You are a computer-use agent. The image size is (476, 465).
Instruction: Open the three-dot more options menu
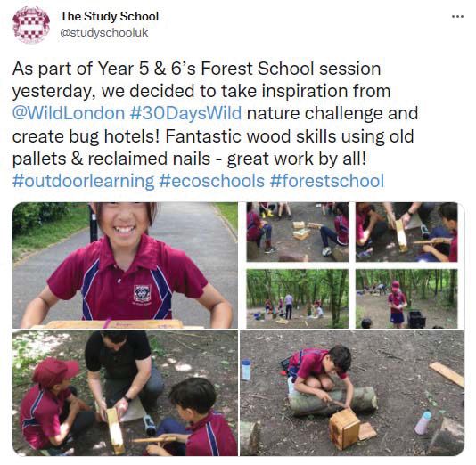tap(457, 17)
